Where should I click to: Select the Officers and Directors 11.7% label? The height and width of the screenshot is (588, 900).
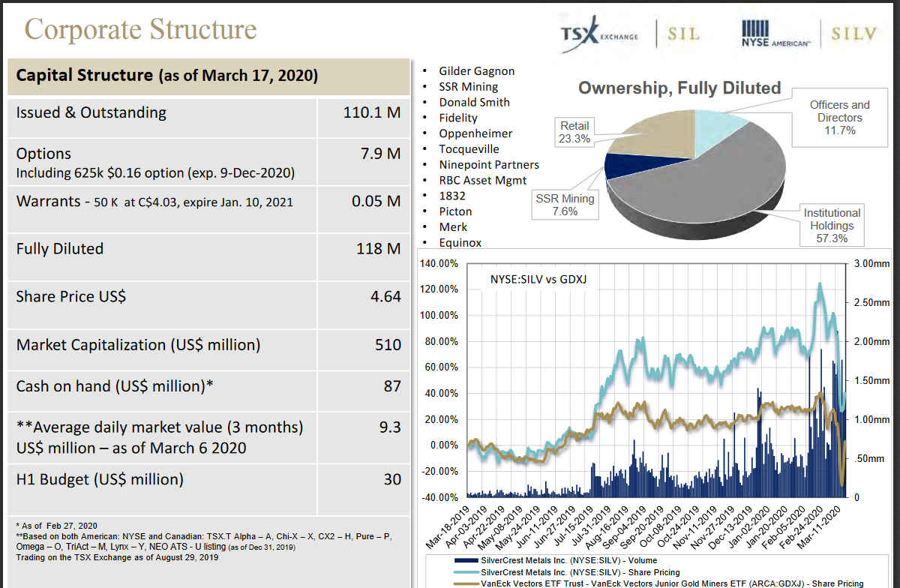(840, 118)
